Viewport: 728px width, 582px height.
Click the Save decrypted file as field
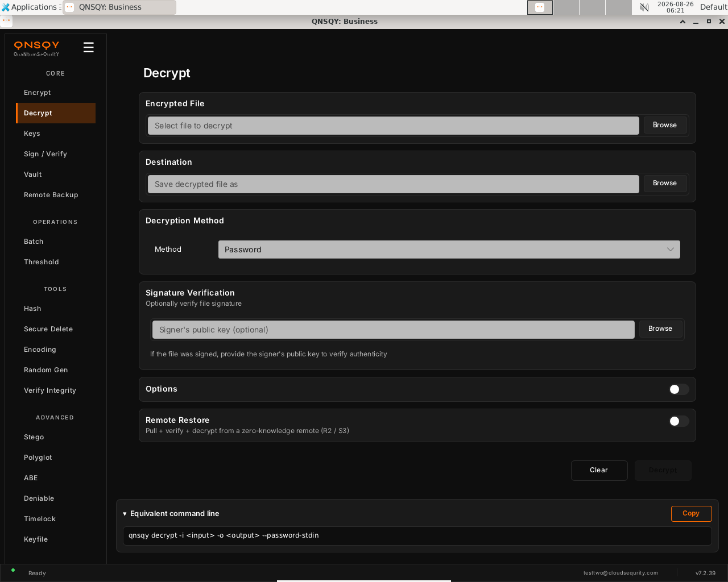394,184
